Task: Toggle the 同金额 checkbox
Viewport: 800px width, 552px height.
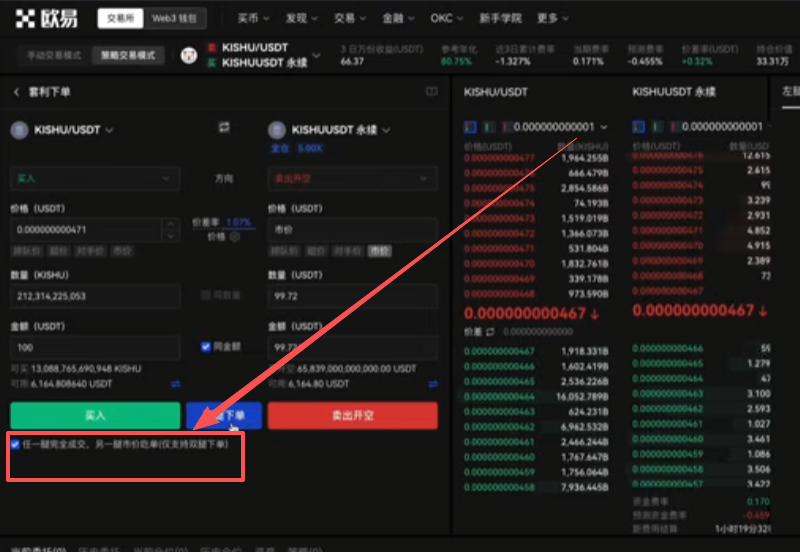Action: coord(206,347)
